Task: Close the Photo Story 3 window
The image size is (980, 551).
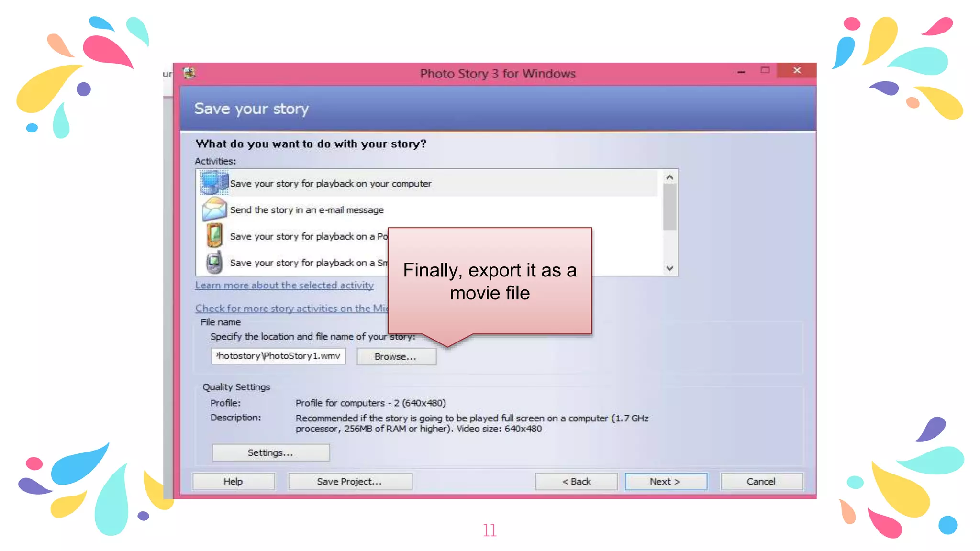Action: point(797,70)
